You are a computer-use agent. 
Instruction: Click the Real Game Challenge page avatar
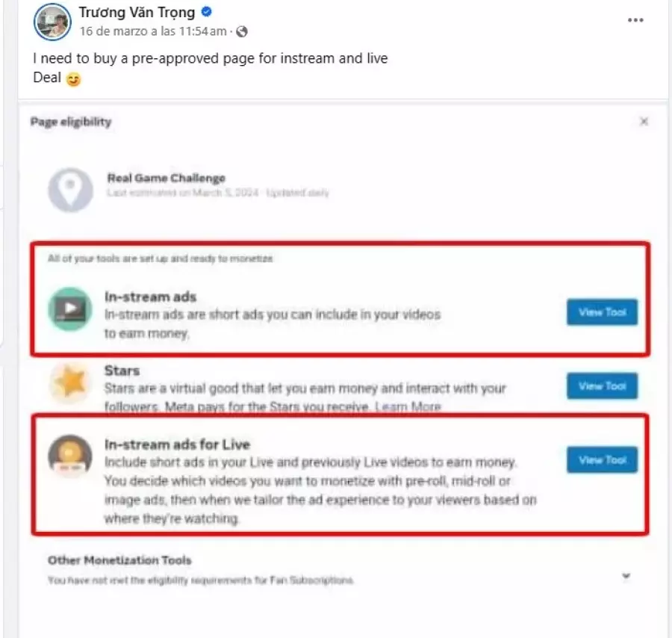[70, 190]
